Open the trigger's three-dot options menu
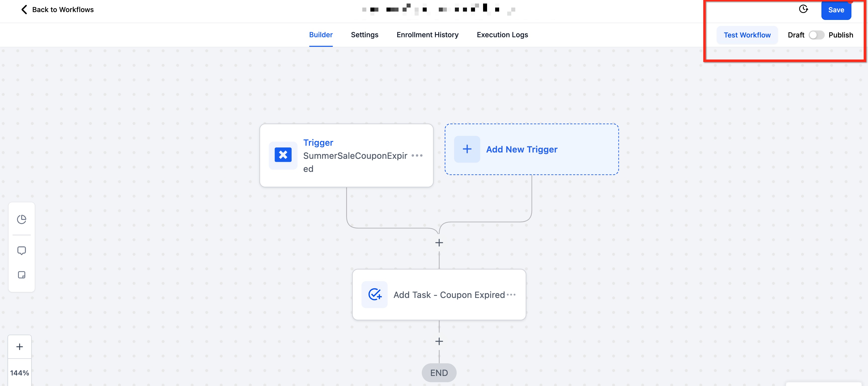868x386 pixels. [x=417, y=156]
